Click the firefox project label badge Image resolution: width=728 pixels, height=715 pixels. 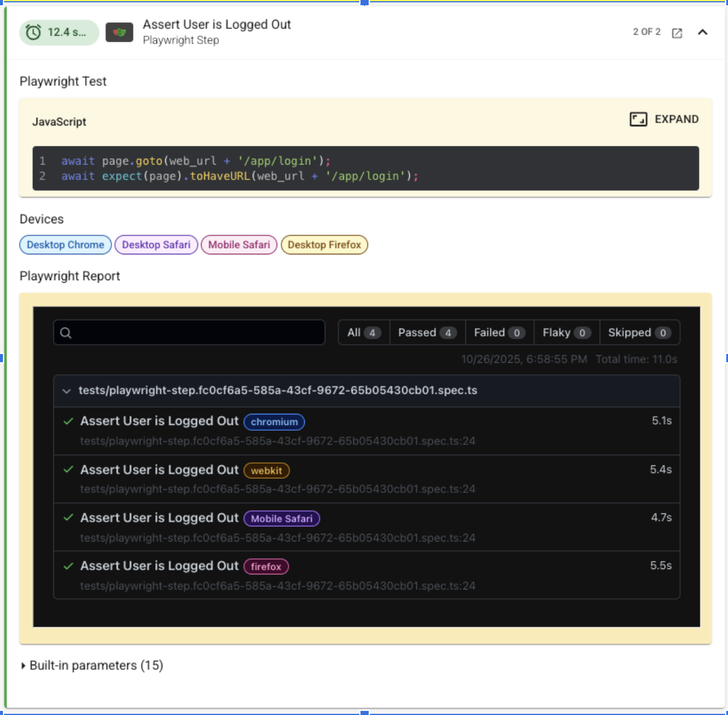click(266, 567)
